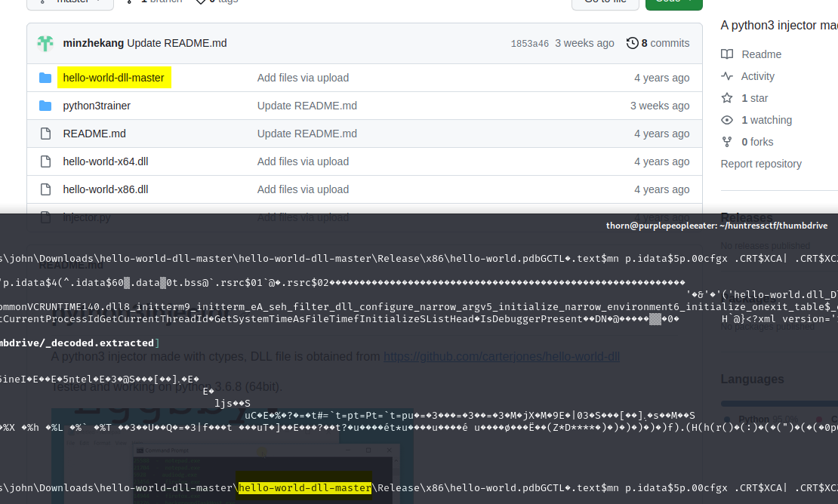The width and height of the screenshot is (838, 504).
Task: Click the Activity pulse icon
Action: click(x=727, y=75)
